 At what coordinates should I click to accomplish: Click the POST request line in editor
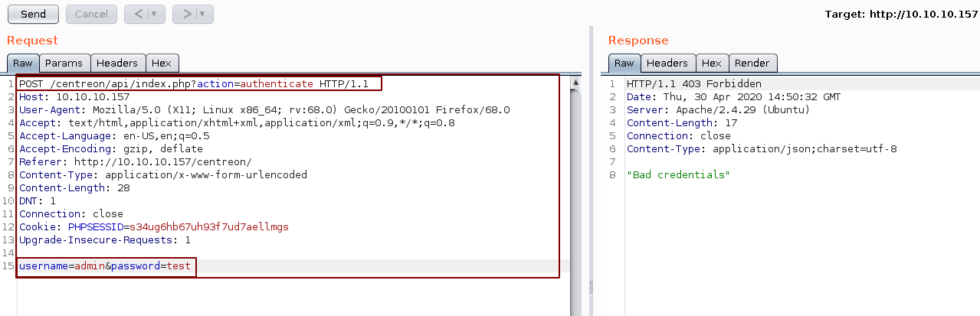coord(199,83)
